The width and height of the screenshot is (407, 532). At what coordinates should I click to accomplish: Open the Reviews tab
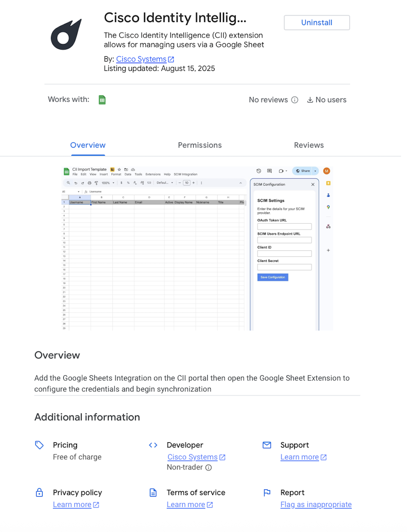coord(308,145)
